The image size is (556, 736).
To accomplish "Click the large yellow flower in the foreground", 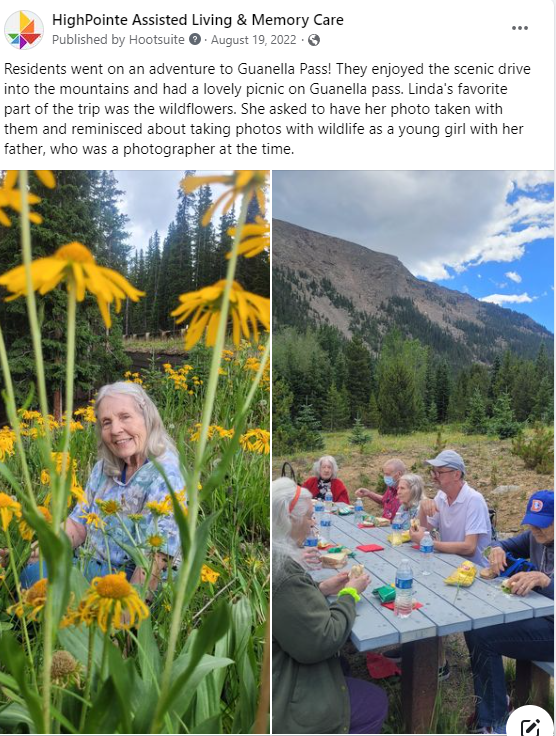I will click(x=71, y=276).
